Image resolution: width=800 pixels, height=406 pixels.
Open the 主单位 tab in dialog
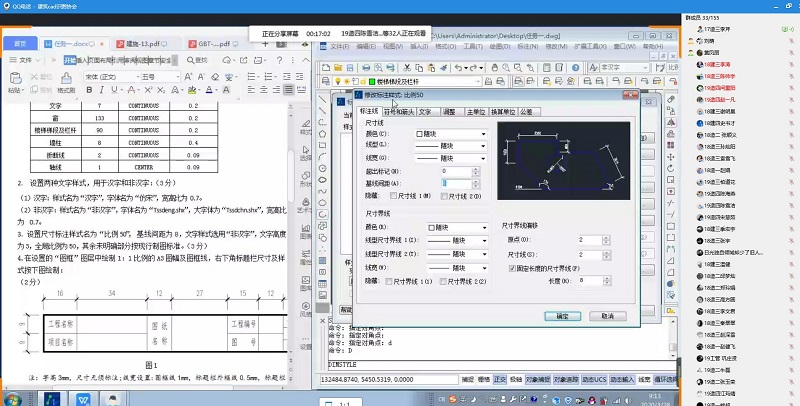(x=476, y=112)
